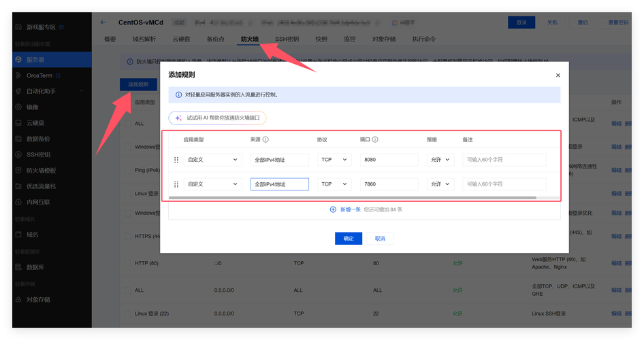Switch to the SSH密钥 tab

(287, 39)
